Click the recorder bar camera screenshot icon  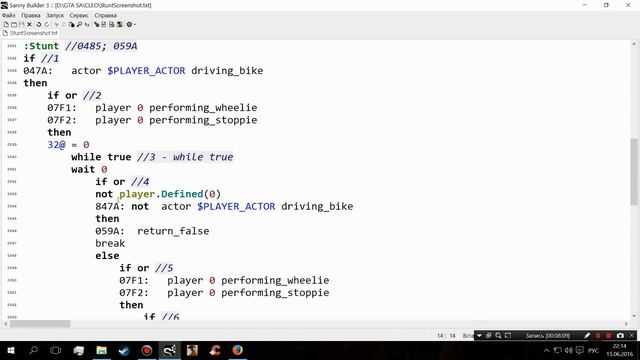pos(620,336)
